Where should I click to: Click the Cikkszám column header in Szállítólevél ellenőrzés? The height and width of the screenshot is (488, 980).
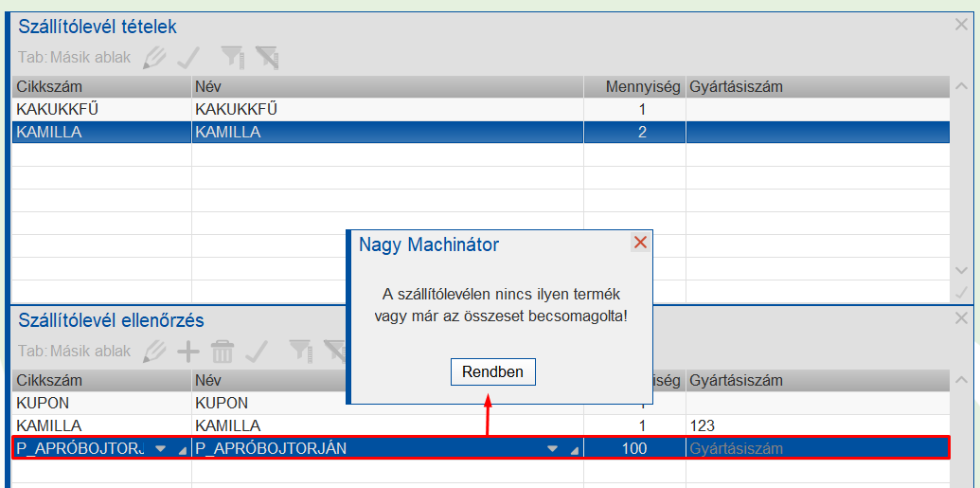pyautogui.click(x=102, y=380)
